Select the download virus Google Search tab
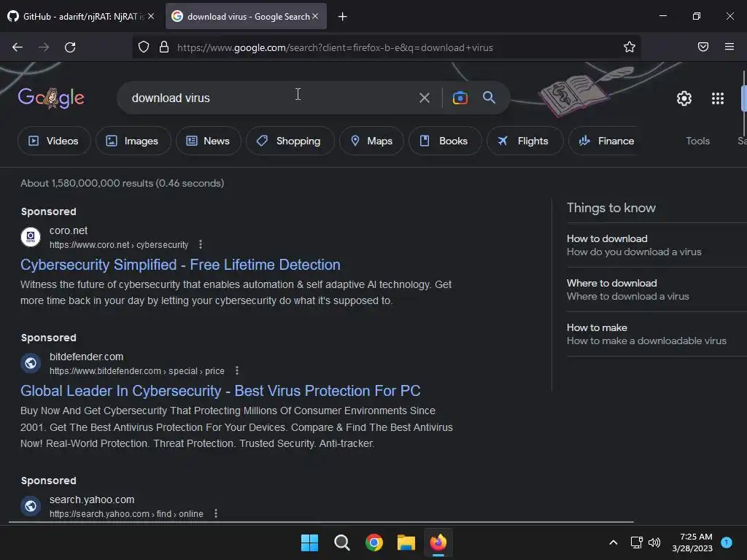This screenshot has width=747, height=560. tap(246, 16)
